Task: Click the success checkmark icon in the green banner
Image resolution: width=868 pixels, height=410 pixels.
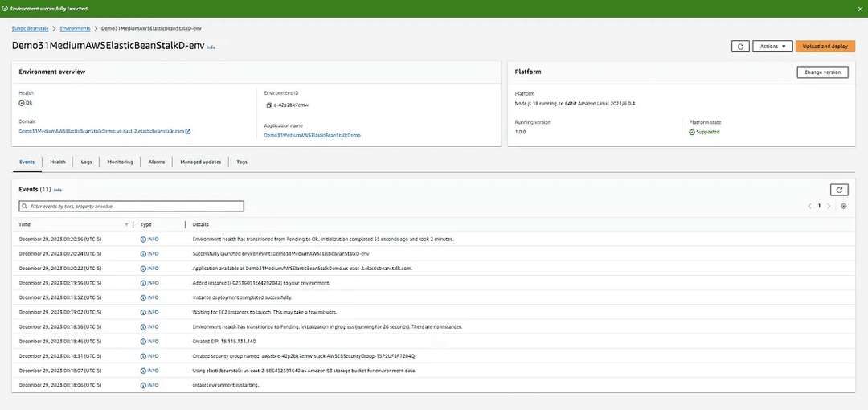Action: click(x=6, y=10)
